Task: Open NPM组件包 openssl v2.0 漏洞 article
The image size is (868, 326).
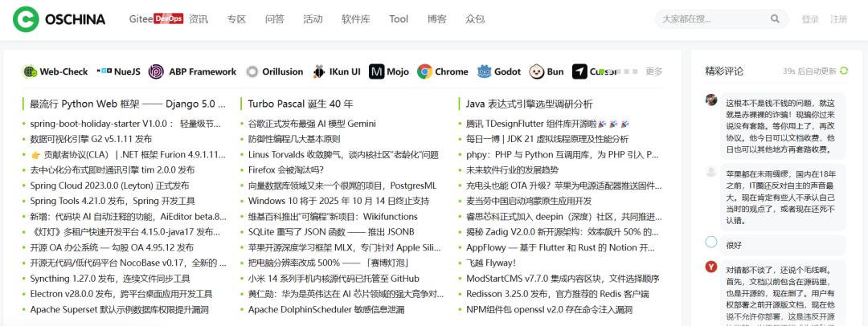Action: (549, 309)
